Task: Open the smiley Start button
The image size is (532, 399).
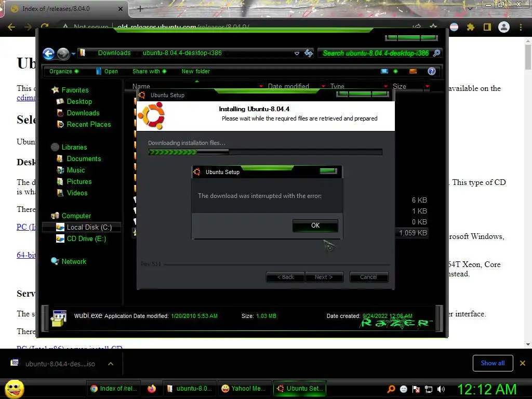Action: pyautogui.click(x=15, y=389)
